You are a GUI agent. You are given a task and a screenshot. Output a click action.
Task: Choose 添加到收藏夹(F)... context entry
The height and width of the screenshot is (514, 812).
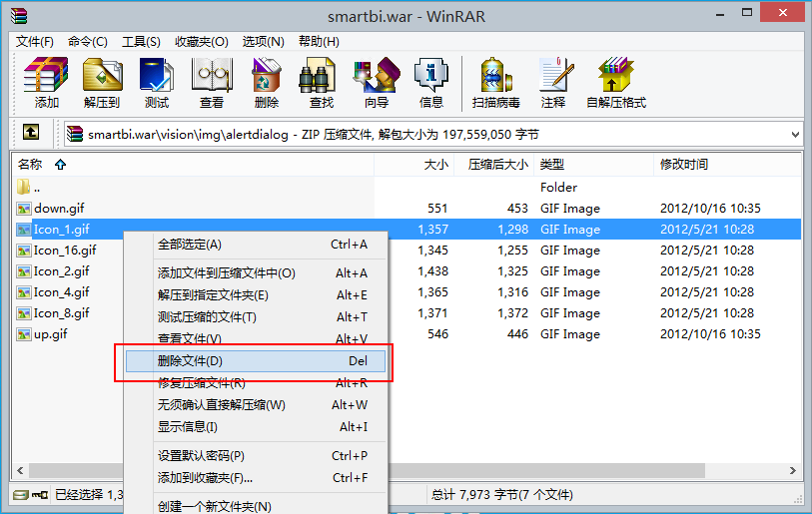click(256, 478)
